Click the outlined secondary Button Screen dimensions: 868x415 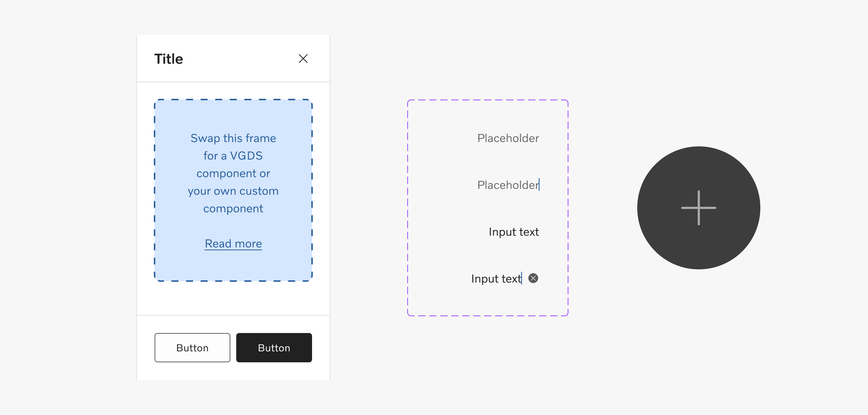point(192,347)
